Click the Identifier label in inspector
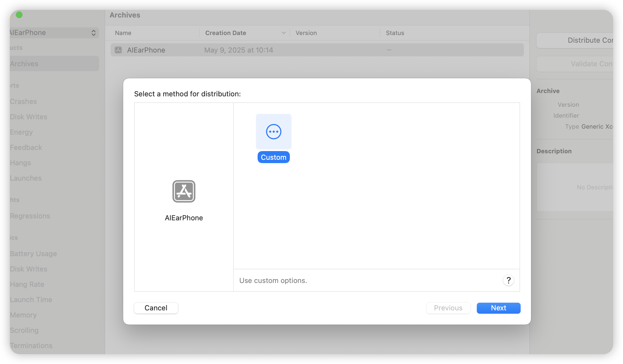Image resolution: width=623 pixels, height=364 pixels. pyautogui.click(x=566, y=115)
